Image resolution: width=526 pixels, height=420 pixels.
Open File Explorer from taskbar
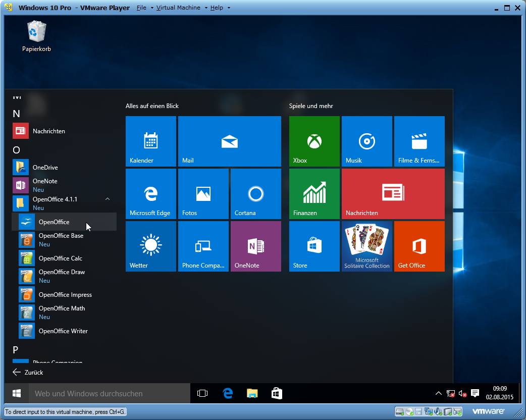click(x=252, y=393)
